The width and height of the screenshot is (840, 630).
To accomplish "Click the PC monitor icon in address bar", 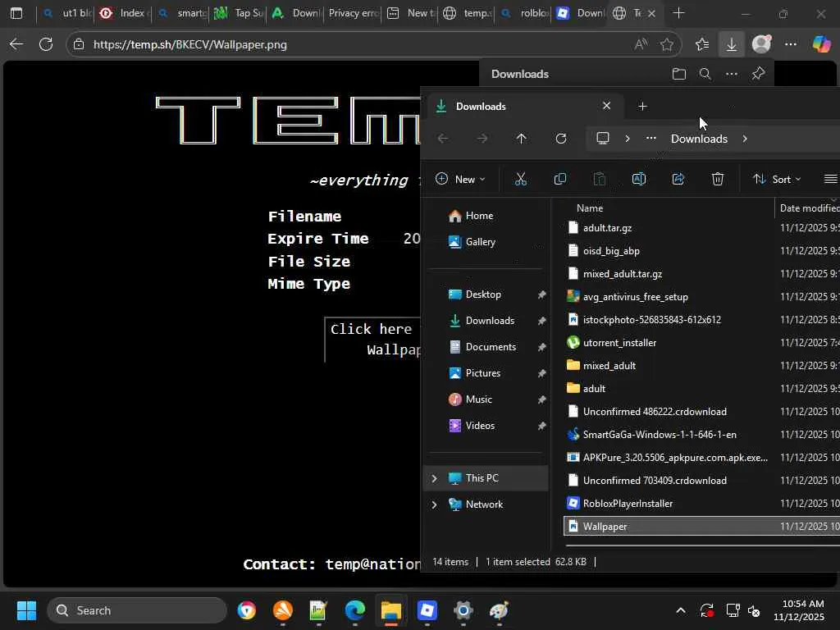I will (603, 139).
